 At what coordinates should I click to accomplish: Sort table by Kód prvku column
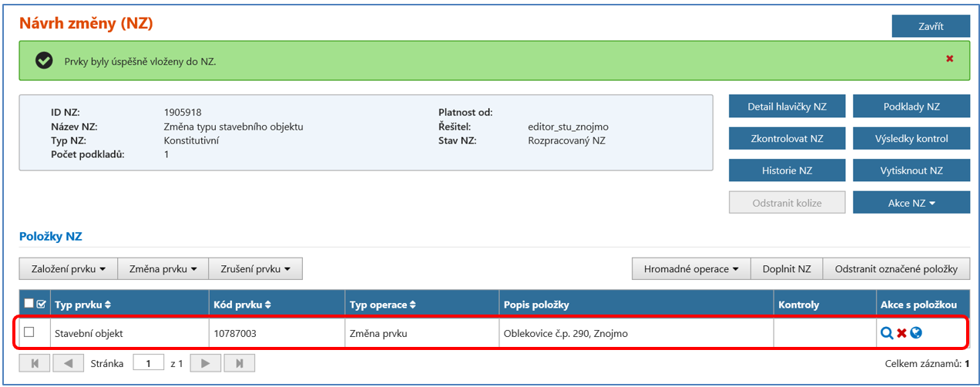(x=241, y=305)
